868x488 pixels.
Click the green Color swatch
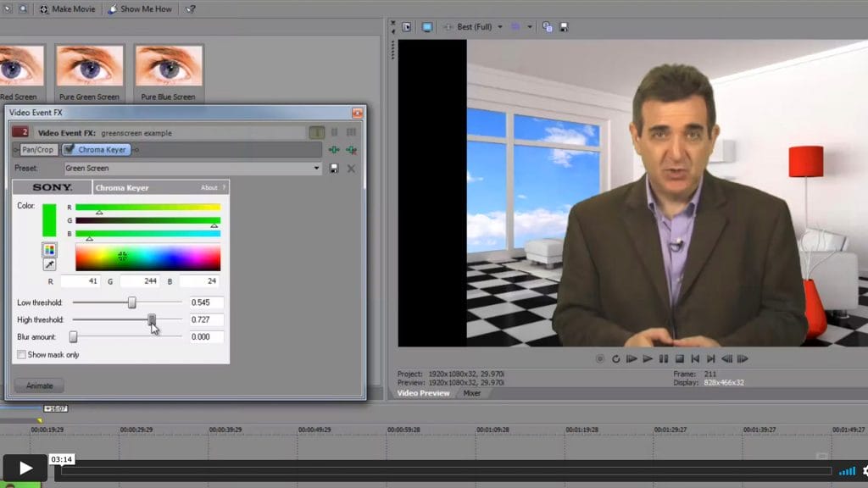49,220
